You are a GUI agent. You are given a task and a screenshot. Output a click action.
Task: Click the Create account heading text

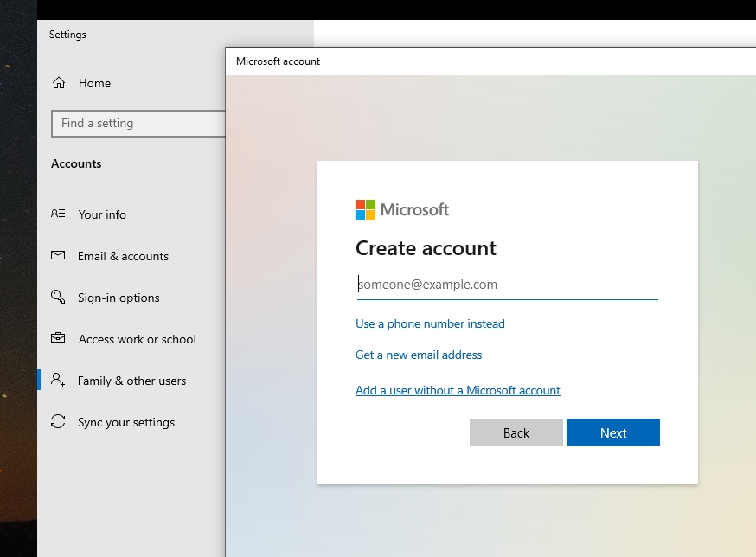[426, 248]
